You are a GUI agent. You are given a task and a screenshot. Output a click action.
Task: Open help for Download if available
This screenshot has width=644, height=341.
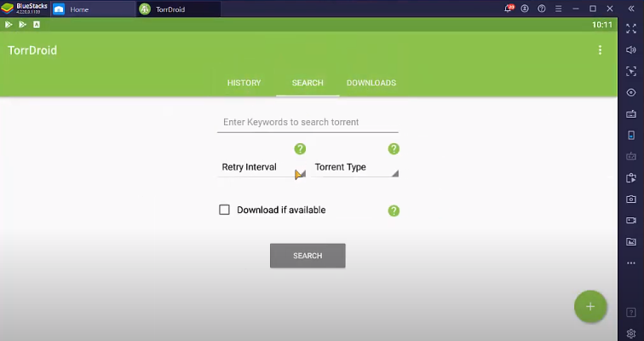[x=394, y=211]
